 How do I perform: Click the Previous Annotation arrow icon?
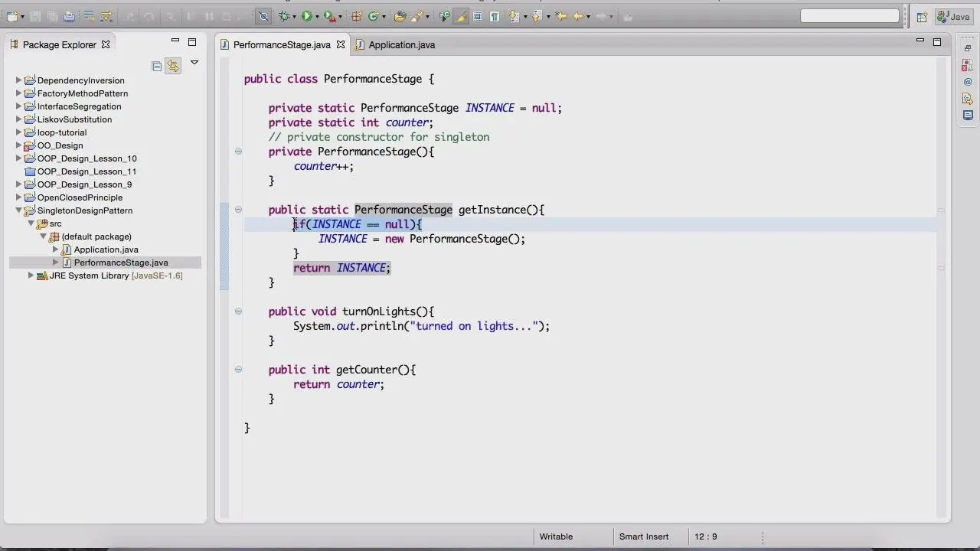coord(537,16)
